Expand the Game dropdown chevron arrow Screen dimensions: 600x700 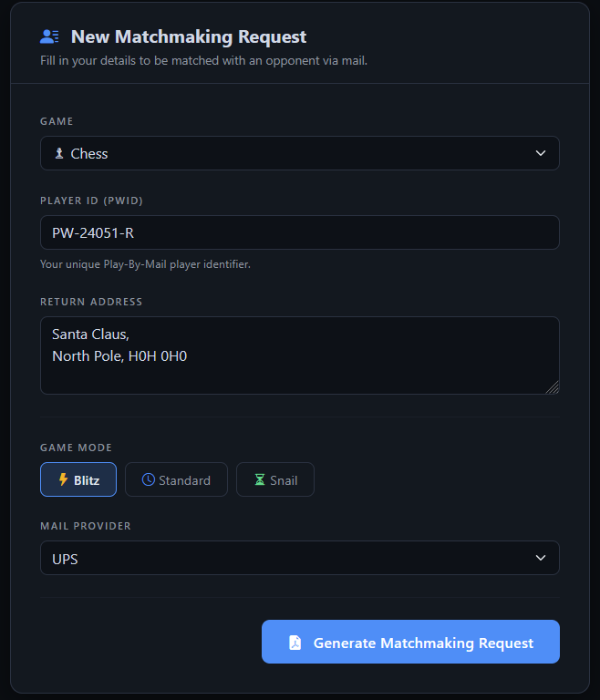click(x=541, y=154)
